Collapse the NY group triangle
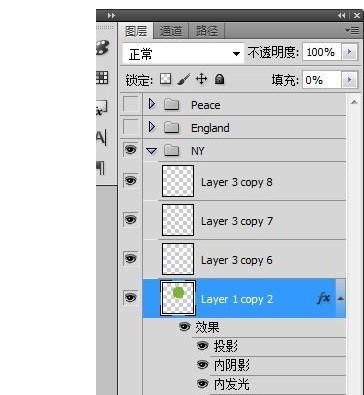The width and height of the screenshot is (364, 395). click(152, 151)
